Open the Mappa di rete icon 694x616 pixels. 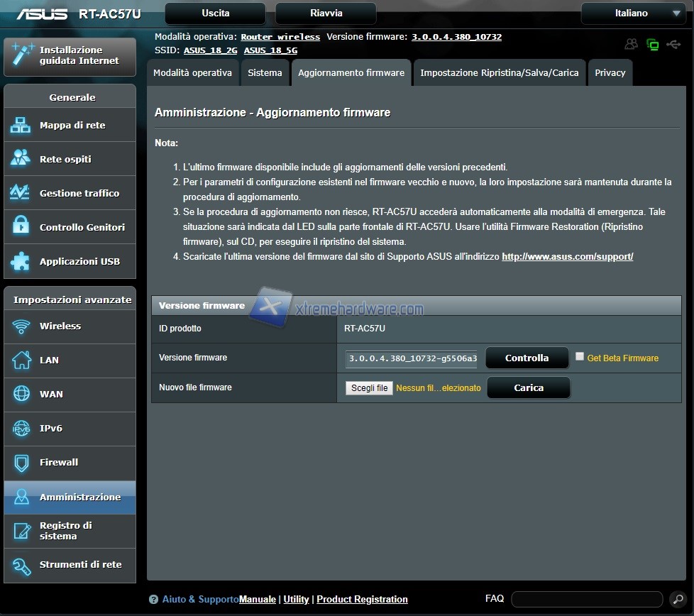(21, 126)
